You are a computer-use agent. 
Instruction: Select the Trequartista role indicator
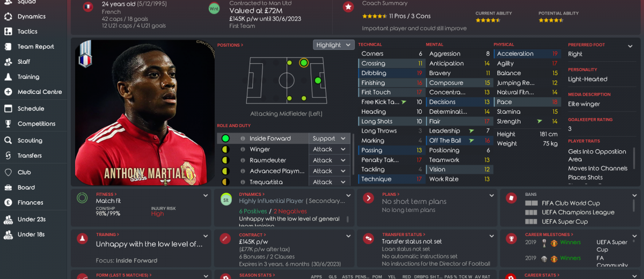click(225, 182)
